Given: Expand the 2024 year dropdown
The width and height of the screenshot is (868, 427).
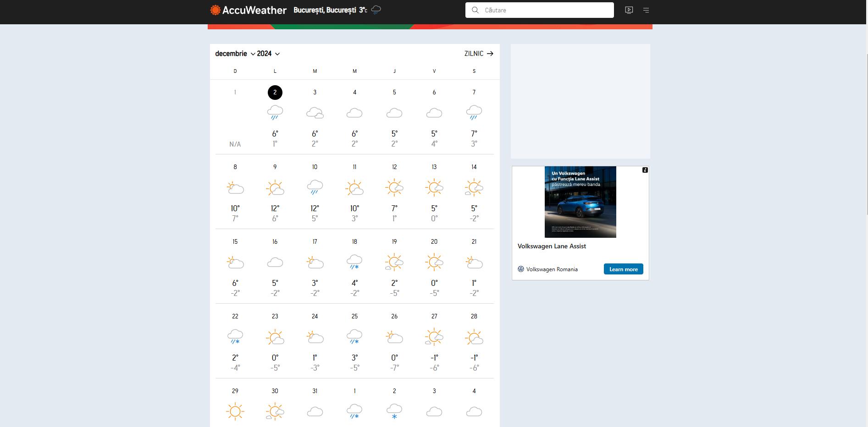Looking at the screenshot, I should [x=268, y=54].
